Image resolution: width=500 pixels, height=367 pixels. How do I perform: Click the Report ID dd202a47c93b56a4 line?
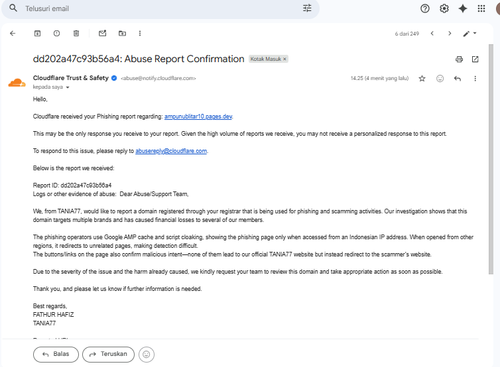(72, 185)
